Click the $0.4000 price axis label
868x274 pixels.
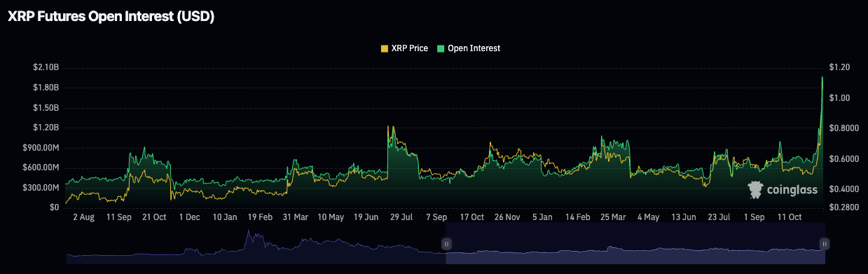click(x=844, y=189)
